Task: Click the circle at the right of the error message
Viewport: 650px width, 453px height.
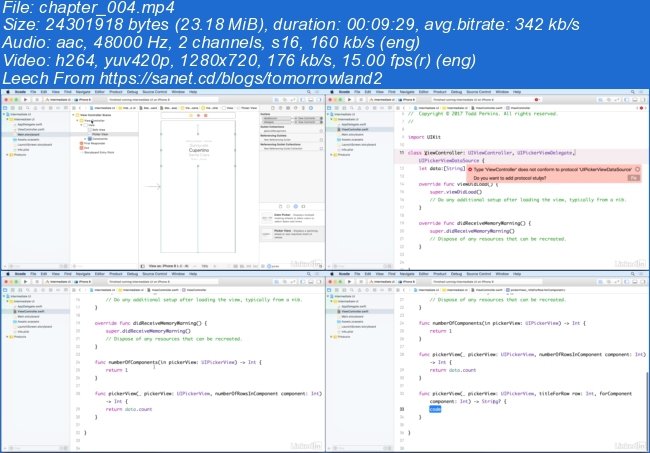Action: 637,170
